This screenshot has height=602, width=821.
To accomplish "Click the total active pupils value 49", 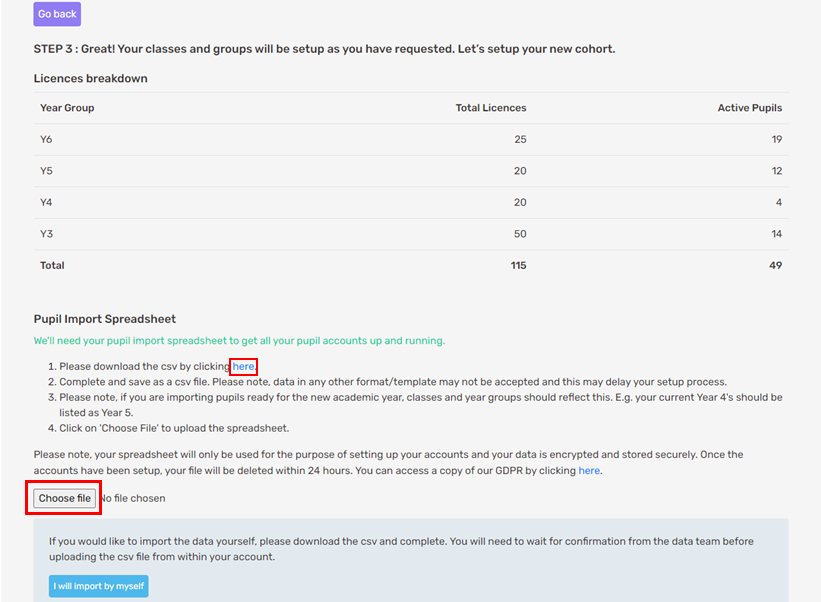I will click(x=775, y=265).
